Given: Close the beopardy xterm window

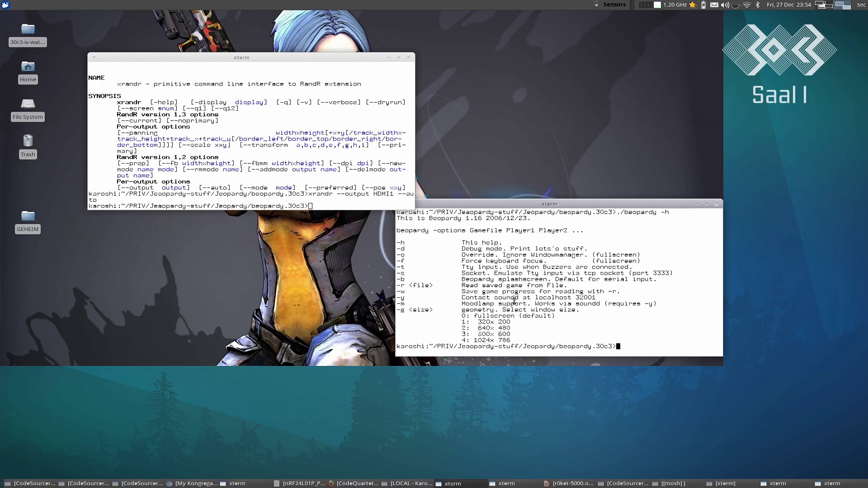Looking at the screenshot, I should [717, 204].
